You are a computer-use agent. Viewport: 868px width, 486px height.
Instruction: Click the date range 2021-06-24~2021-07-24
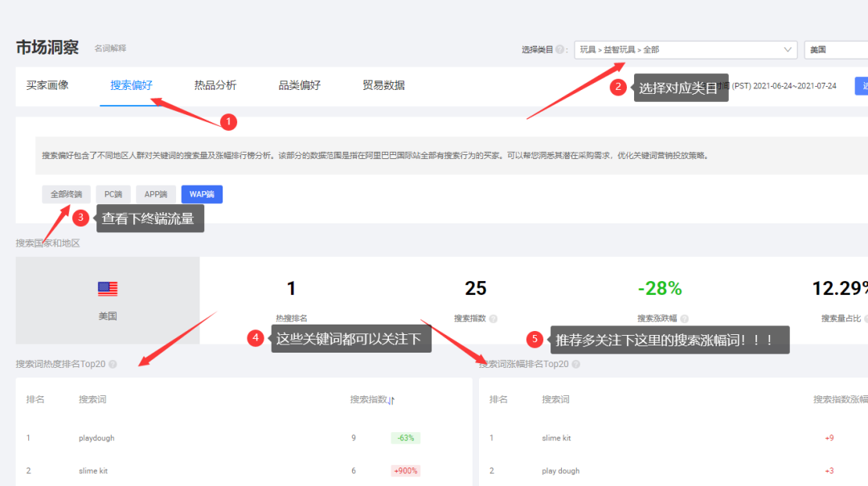coord(795,86)
